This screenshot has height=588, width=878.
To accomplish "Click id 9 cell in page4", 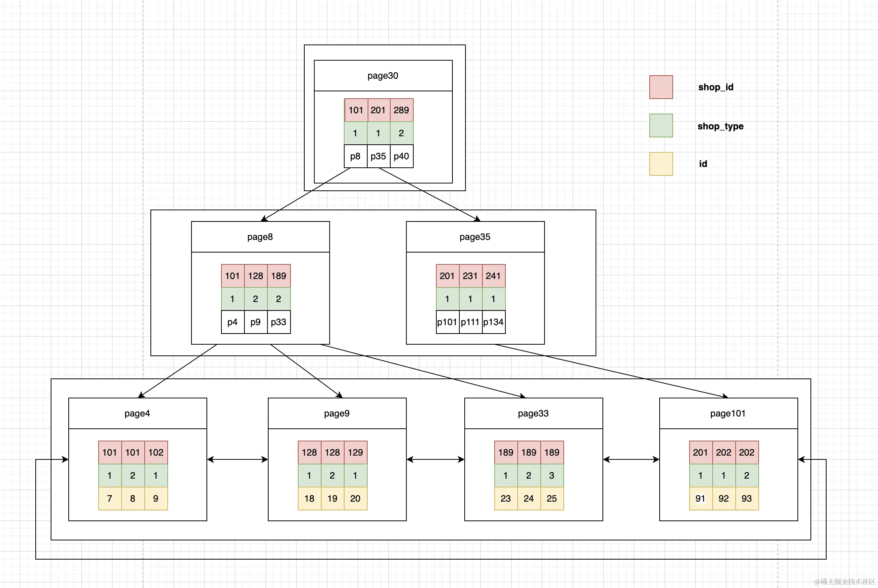I will pyautogui.click(x=156, y=499).
